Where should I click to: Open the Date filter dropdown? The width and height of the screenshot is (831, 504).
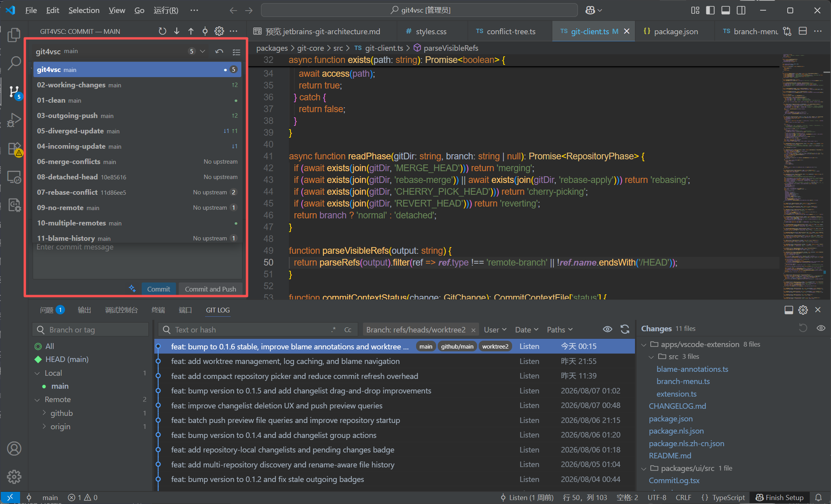click(526, 330)
